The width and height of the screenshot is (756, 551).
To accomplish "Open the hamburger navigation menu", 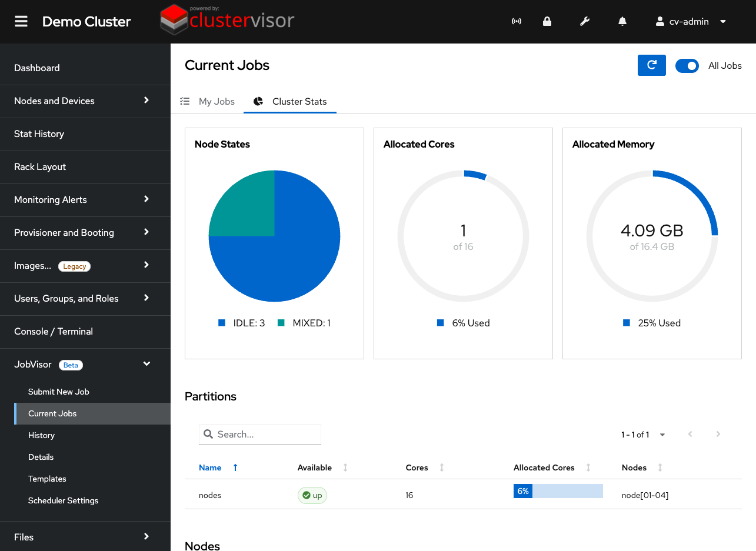I will pyautogui.click(x=21, y=22).
